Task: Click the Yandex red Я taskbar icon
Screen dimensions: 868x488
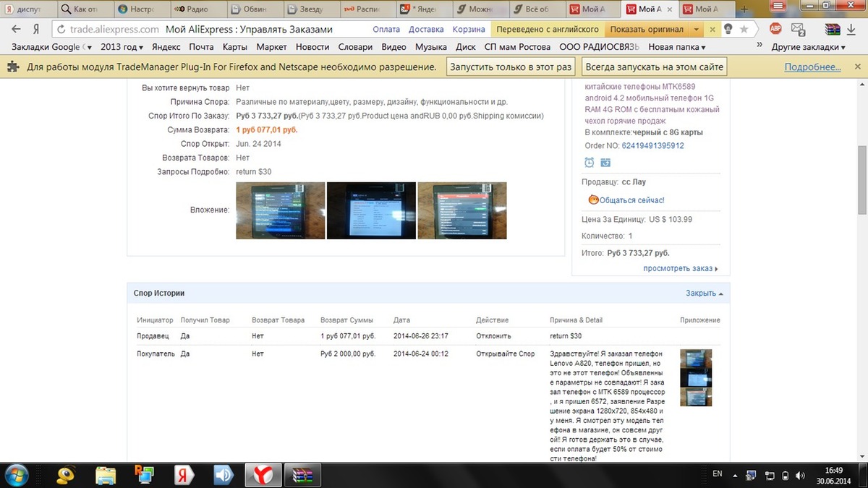Action: [x=183, y=475]
